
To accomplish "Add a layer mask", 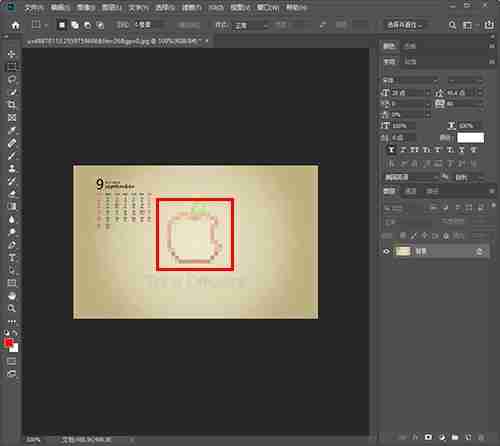I will pyautogui.click(x=428, y=437).
